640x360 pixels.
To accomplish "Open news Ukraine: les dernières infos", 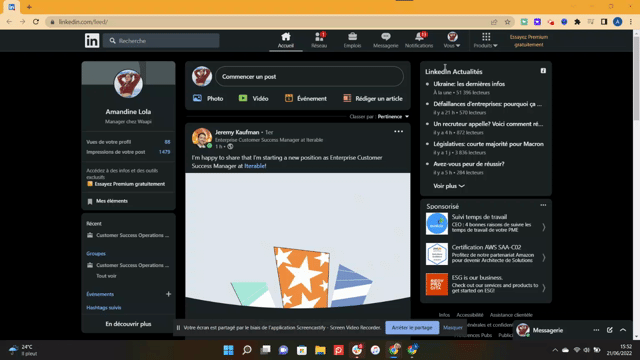I will [469, 84].
